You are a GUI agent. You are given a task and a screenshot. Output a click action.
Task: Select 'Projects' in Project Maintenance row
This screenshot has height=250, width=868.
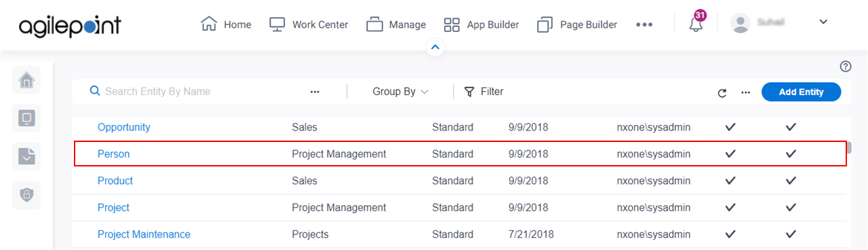(310, 234)
